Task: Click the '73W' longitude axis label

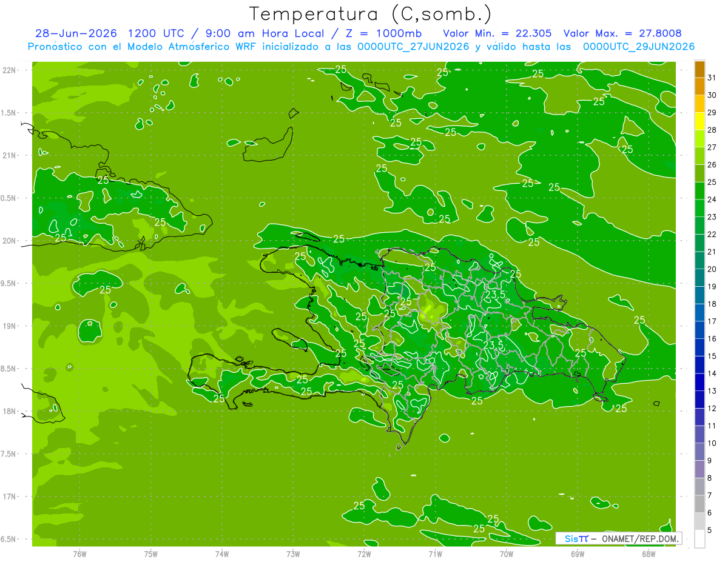Action: point(293,554)
